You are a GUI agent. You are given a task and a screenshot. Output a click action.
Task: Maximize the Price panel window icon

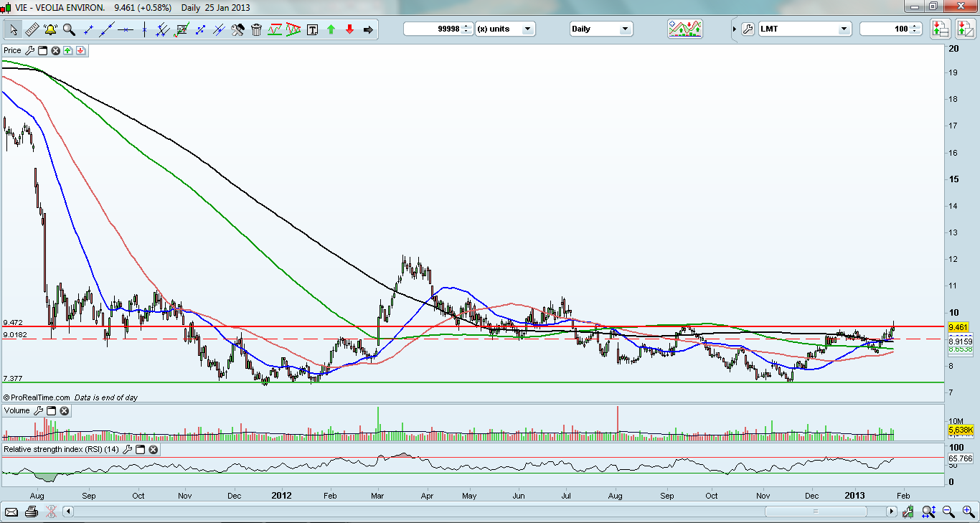click(42, 50)
